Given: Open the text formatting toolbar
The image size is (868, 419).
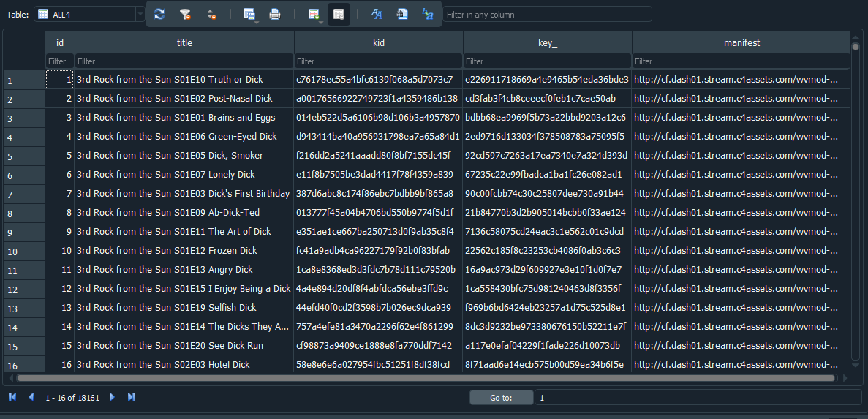Looking at the screenshot, I should click(377, 15).
